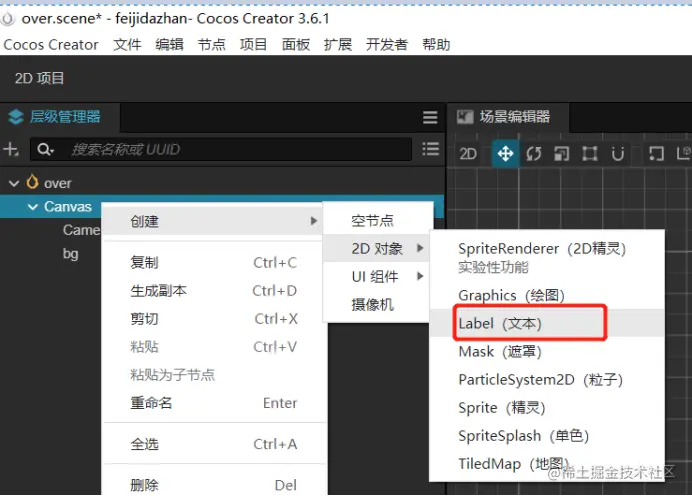Toggle 2D view mode in scene editor
This screenshot has width=692, height=496.
pos(468,154)
